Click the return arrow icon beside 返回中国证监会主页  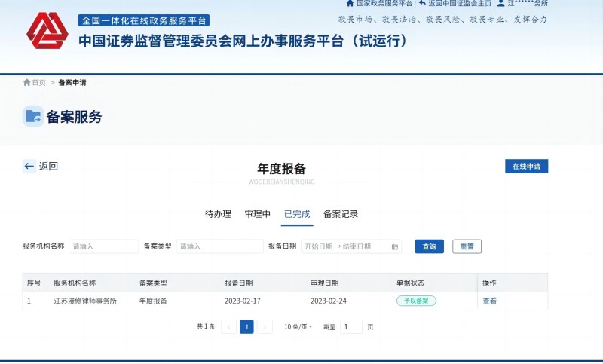click(422, 3)
